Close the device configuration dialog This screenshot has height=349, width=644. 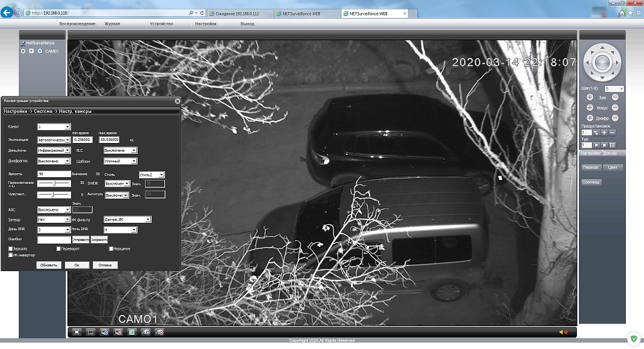[x=177, y=101]
